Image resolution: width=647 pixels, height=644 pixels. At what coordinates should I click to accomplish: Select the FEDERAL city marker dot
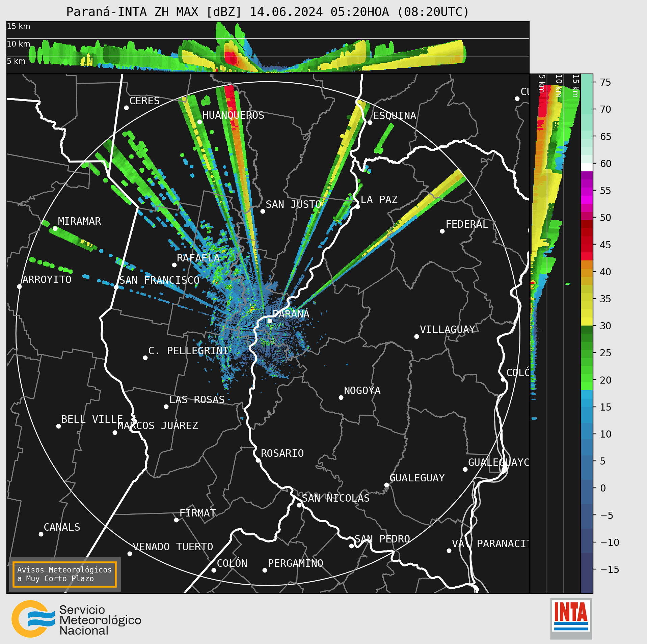tap(442, 231)
